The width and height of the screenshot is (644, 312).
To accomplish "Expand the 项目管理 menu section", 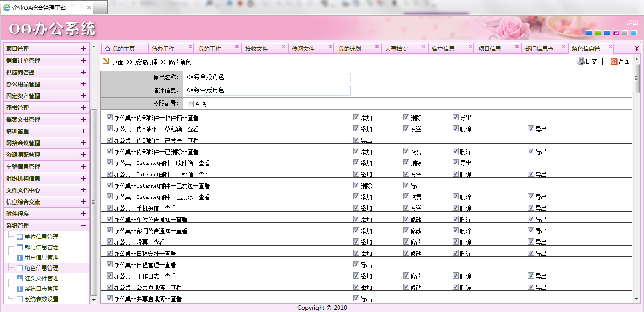I will (x=83, y=49).
